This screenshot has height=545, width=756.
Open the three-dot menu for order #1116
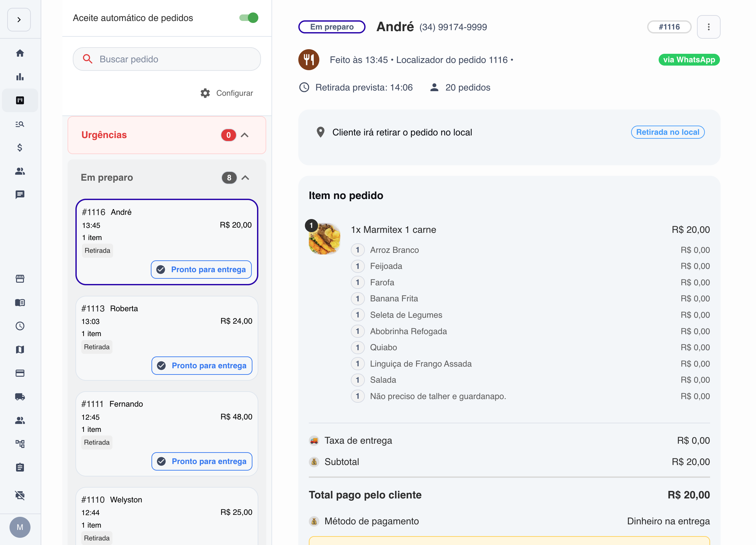pos(709,27)
